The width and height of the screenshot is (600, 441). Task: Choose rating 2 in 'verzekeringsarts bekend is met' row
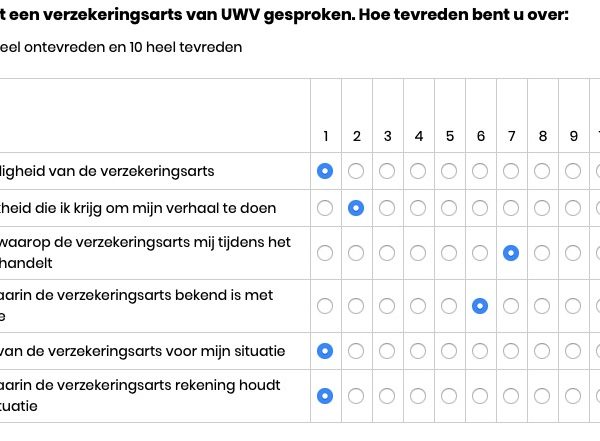(356, 306)
